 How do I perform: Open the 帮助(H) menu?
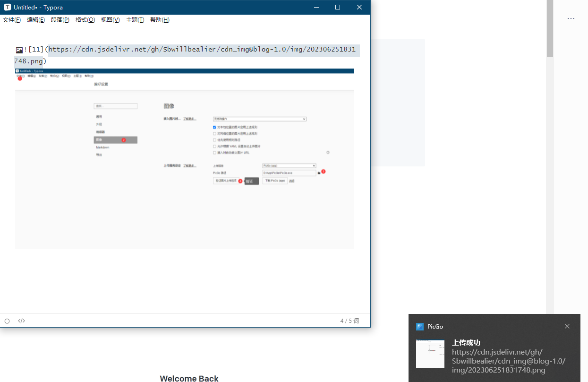[x=160, y=19]
